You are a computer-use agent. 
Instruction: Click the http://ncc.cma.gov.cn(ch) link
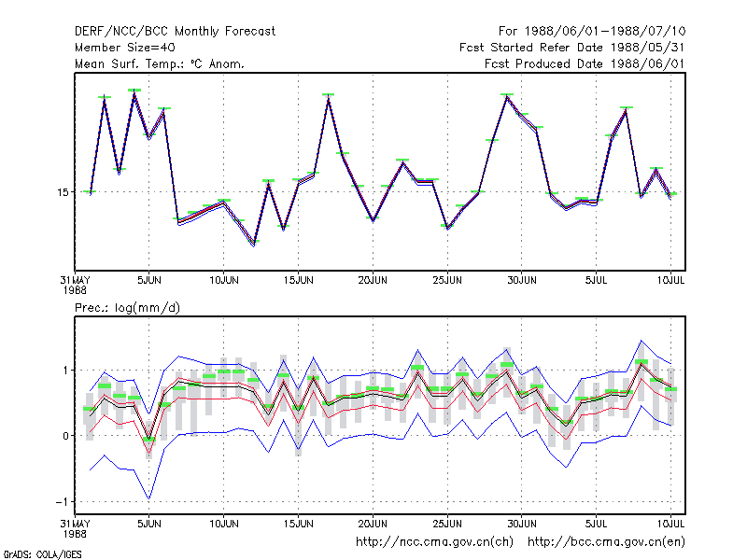tap(434, 542)
